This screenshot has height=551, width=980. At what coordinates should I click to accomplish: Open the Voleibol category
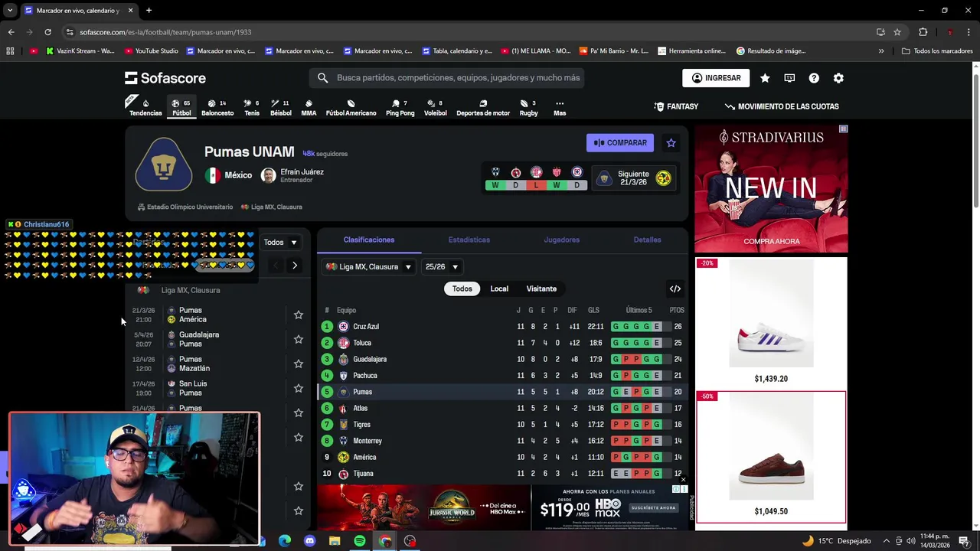tap(435, 107)
